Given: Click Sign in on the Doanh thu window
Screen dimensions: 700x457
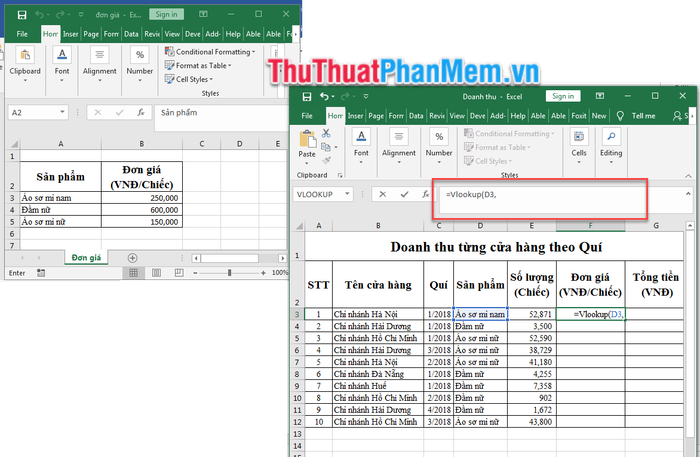Looking at the screenshot, I should [563, 96].
